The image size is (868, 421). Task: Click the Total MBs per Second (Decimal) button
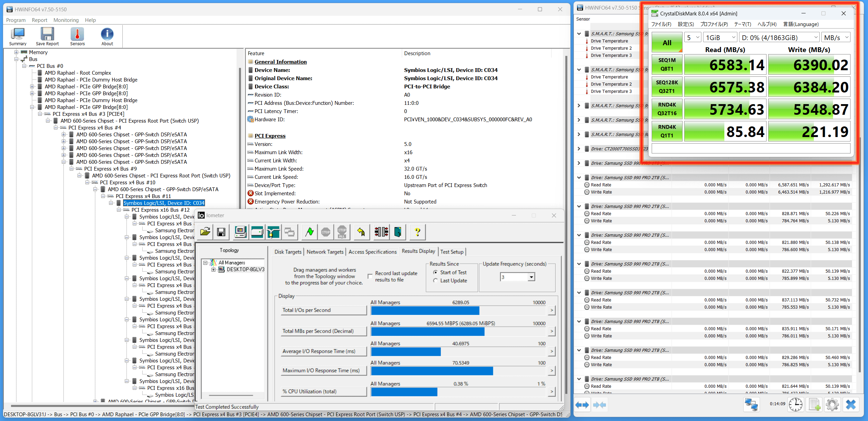point(324,331)
